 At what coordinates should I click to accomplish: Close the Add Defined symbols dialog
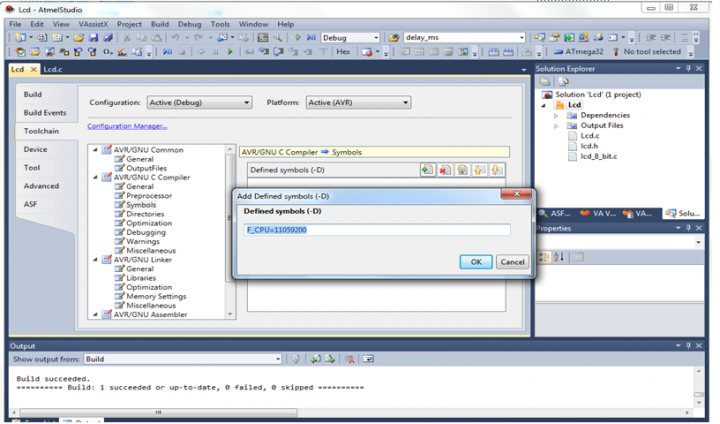516,194
